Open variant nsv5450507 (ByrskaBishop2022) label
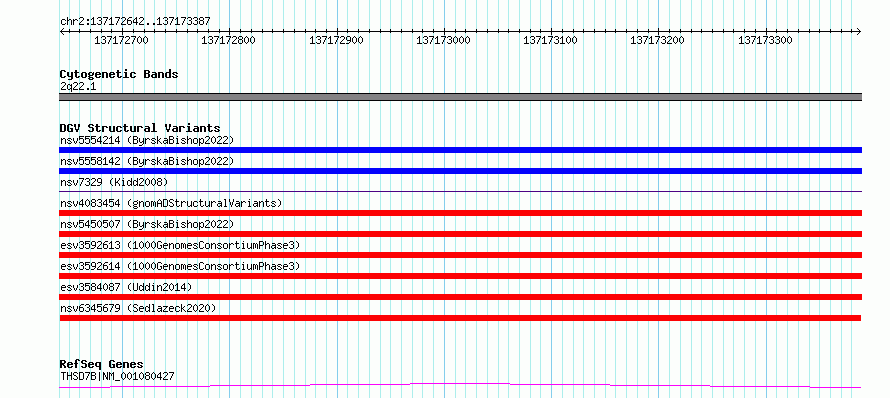Viewport: 890px width, 398px height. pyautogui.click(x=146, y=224)
